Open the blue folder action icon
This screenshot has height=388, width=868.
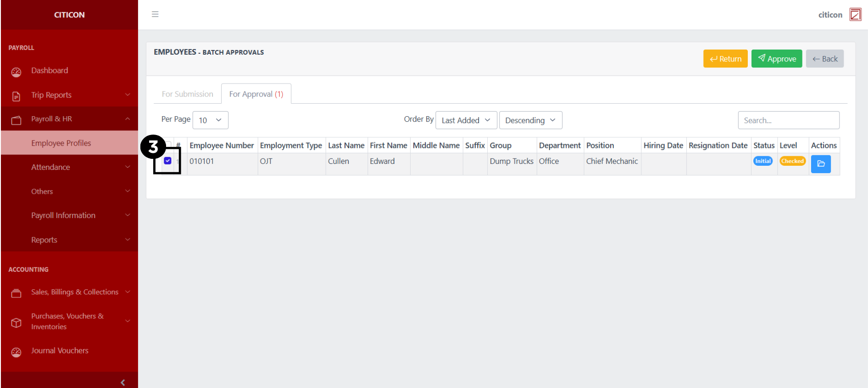pos(820,164)
